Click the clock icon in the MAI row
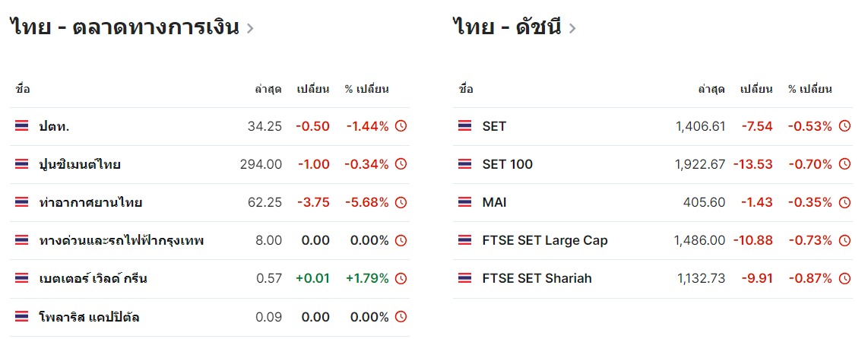The height and width of the screenshot is (339, 868). (x=844, y=203)
